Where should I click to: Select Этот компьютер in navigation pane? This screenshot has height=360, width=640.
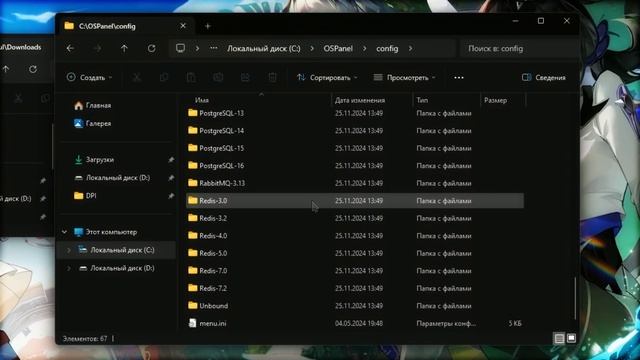click(106, 232)
